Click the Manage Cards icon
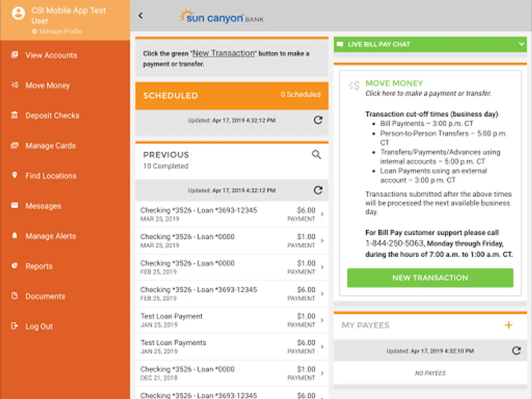This screenshot has width=532, height=399. point(15,145)
